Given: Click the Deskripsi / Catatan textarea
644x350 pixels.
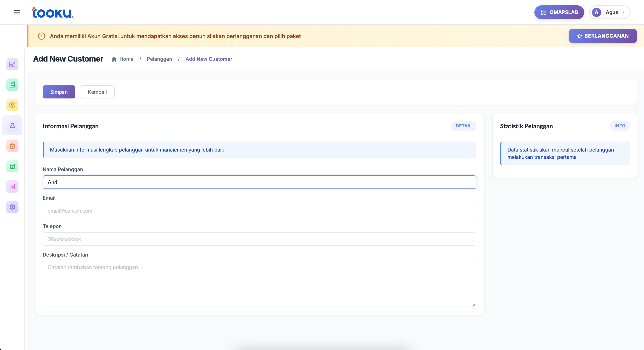Looking at the screenshot, I should coord(259,284).
